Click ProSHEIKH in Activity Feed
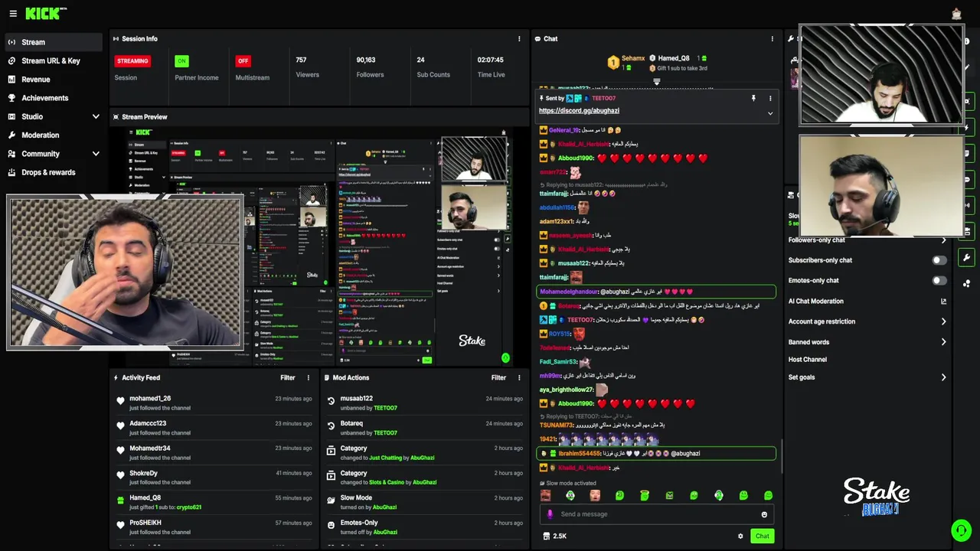The image size is (980, 551). click(x=145, y=523)
